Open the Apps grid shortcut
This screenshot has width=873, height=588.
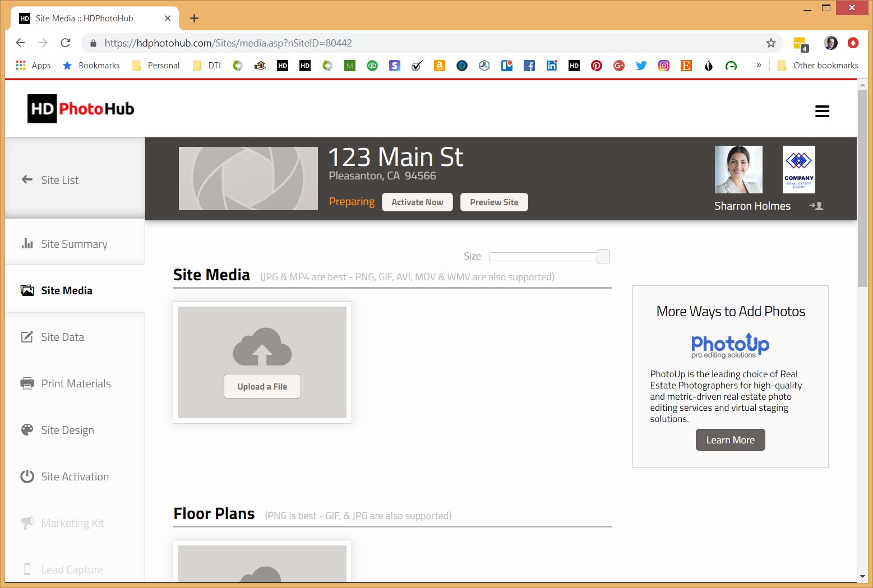[x=33, y=65]
